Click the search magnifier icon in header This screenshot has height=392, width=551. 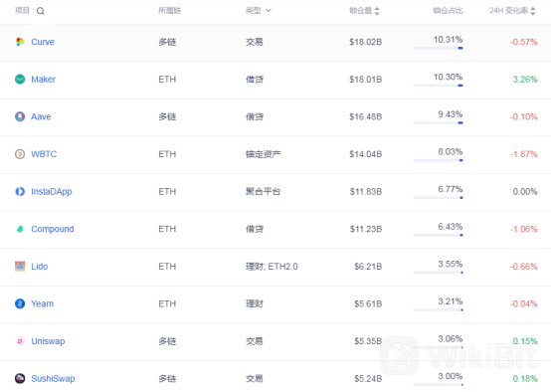41,11
